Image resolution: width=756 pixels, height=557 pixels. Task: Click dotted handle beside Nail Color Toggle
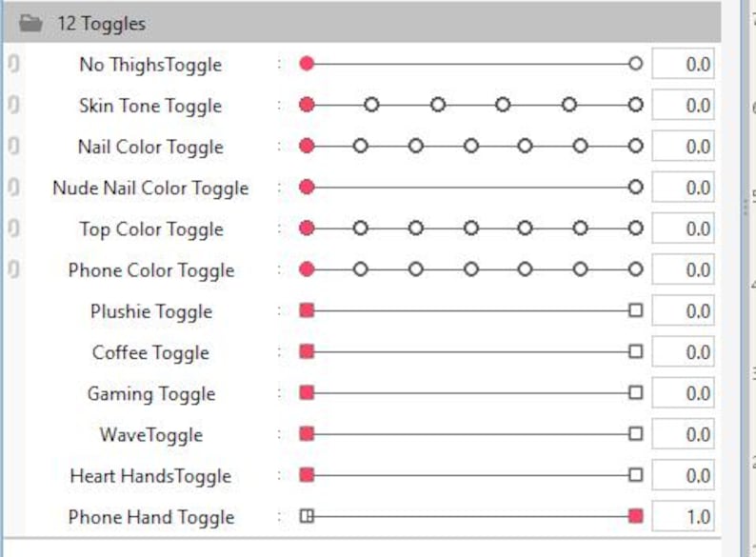pyautogui.click(x=280, y=147)
